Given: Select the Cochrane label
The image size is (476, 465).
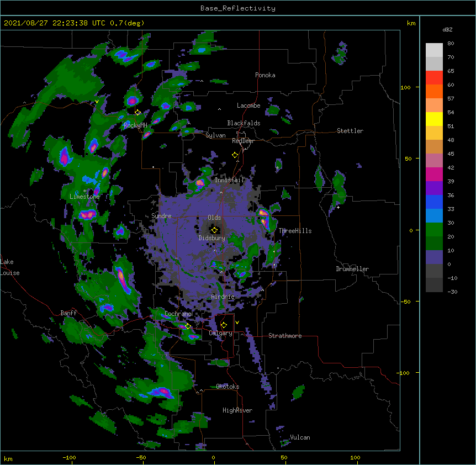Looking at the screenshot, I should pyautogui.click(x=178, y=314).
